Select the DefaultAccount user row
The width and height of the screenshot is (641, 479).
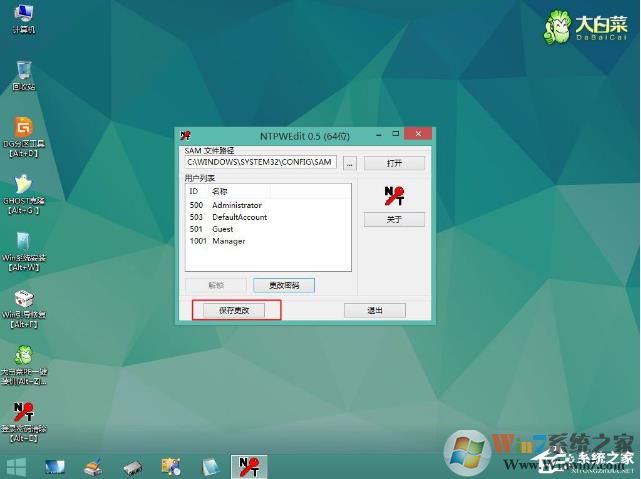coord(268,217)
